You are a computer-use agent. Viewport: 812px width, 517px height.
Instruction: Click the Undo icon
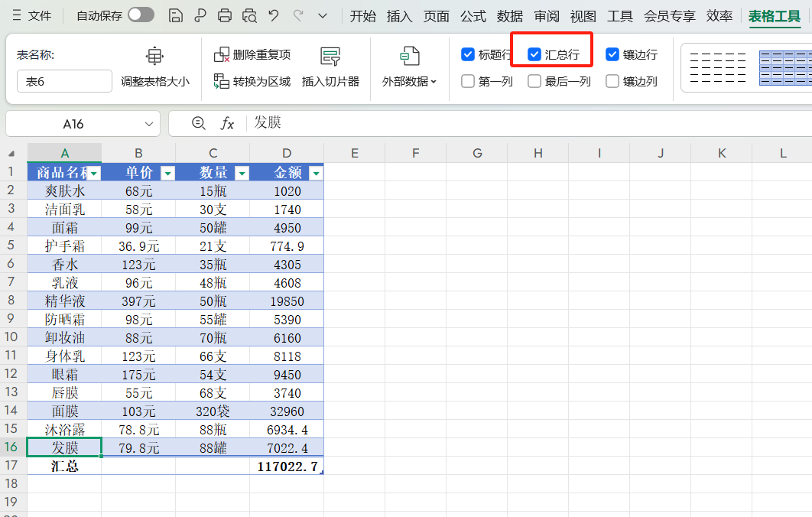274,15
